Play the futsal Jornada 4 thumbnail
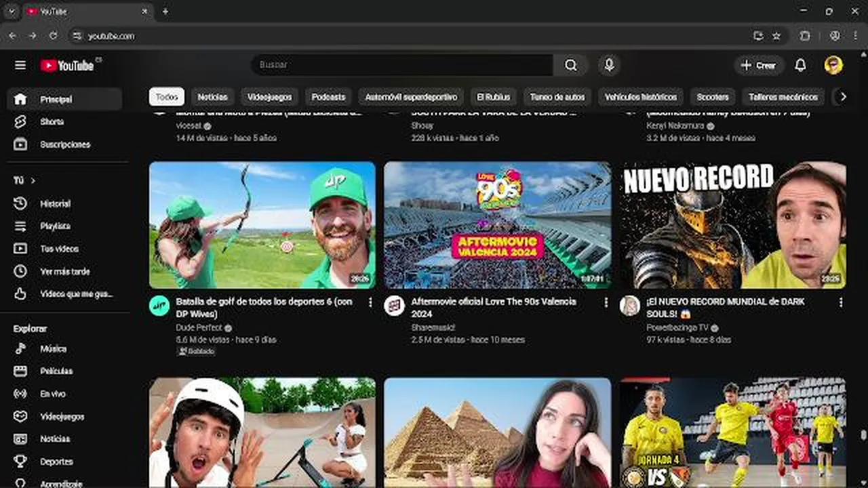The width and height of the screenshot is (868, 488). pos(732,432)
